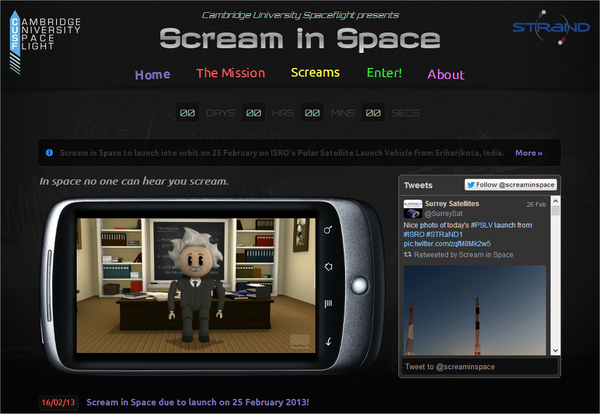The height and width of the screenshot is (414, 600).
Task: Open the Screams menu item
Action: pyautogui.click(x=315, y=72)
